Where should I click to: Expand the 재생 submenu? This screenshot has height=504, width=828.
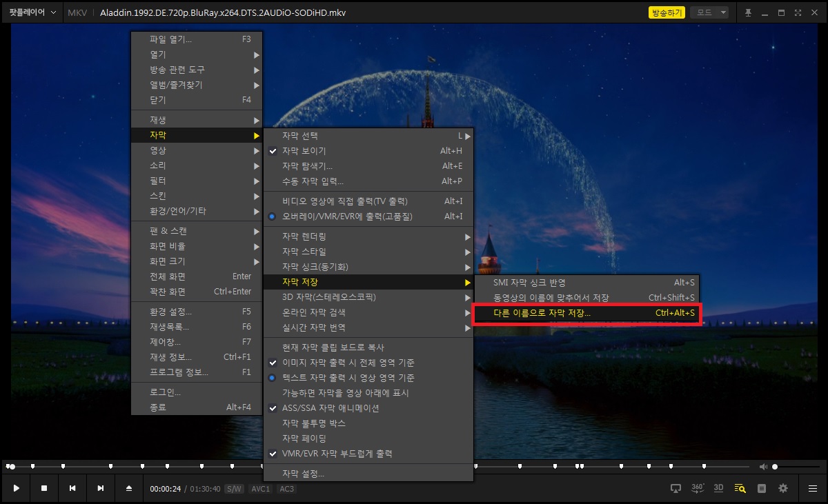197,121
